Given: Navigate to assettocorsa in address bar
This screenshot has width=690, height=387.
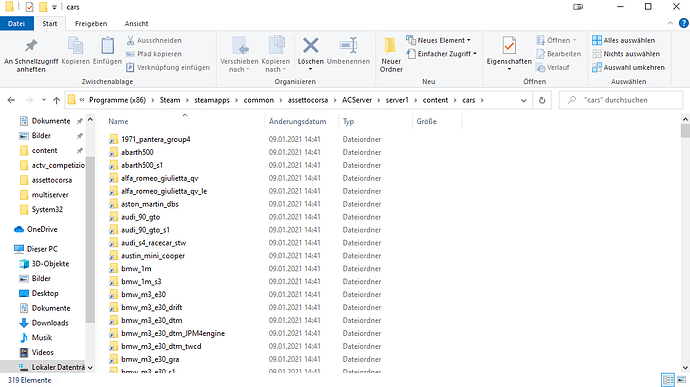Looking at the screenshot, I should pos(308,100).
